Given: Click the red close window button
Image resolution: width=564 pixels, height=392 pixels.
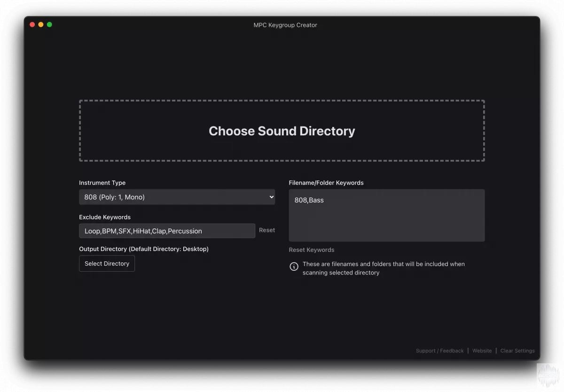Looking at the screenshot, I should click(x=32, y=24).
